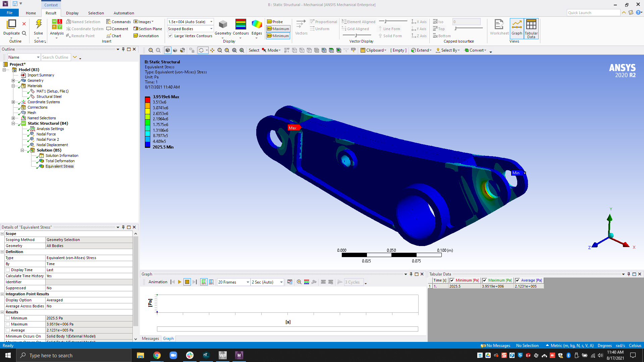This screenshot has height=362, width=644.
Task: Select Total Deformation in outline tree
Action: (x=60, y=161)
